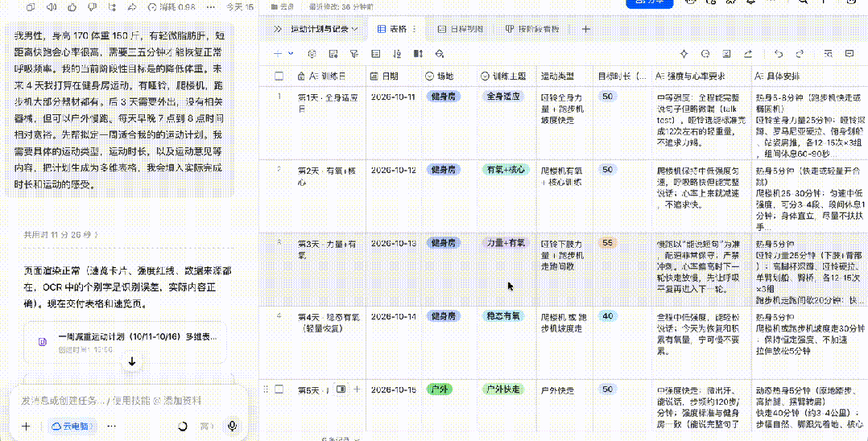Adjust row height with the row height icon
Screen dimensions: 868x441
(x=419, y=54)
